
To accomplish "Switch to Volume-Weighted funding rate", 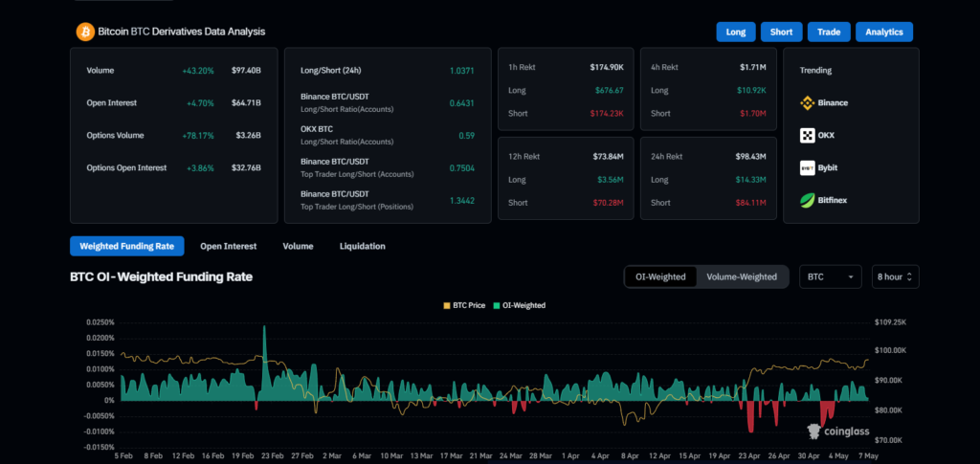I will (x=742, y=276).
